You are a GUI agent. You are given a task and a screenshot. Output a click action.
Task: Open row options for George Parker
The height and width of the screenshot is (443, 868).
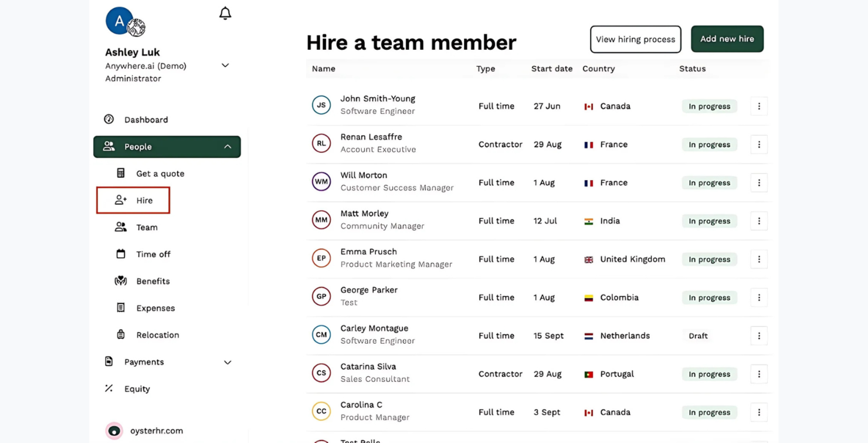pos(759,297)
